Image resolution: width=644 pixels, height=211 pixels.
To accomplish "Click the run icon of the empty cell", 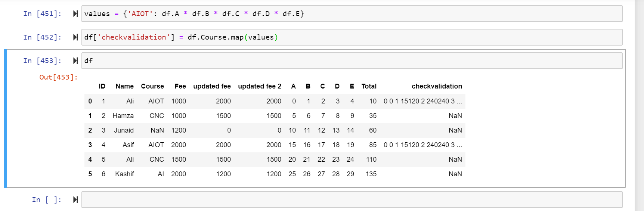I will pyautogui.click(x=75, y=200).
